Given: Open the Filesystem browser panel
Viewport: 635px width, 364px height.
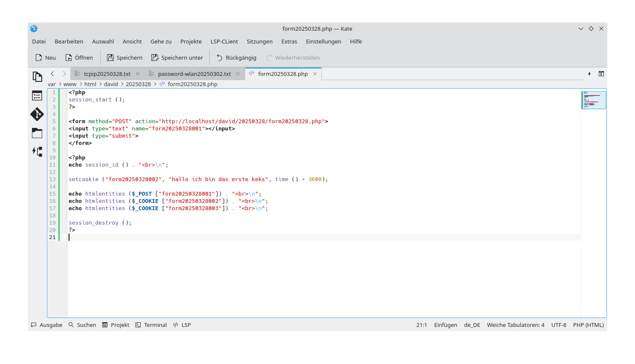Looking at the screenshot, I should tap(37, 133).
